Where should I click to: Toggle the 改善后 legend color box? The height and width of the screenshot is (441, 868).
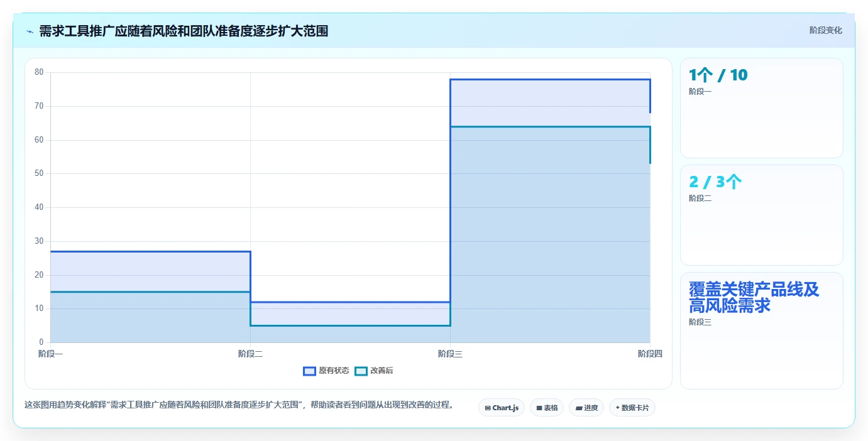(361, 371)
